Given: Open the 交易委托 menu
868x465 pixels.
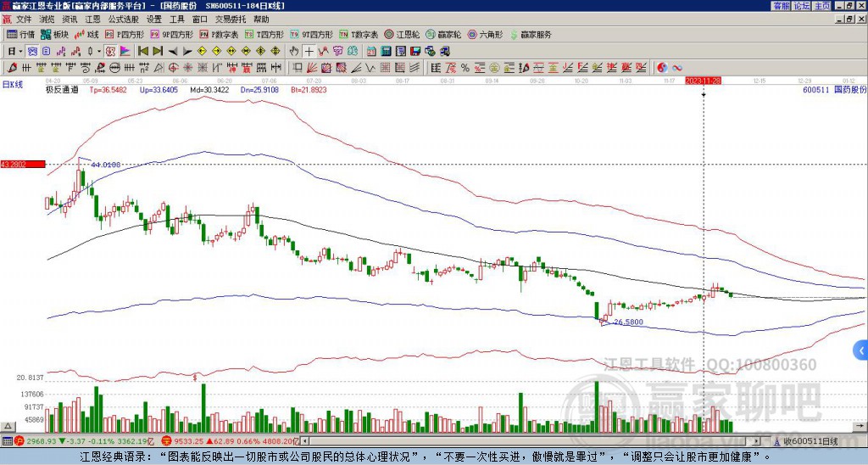Looking at the screenshot, I should pos(231,20).
